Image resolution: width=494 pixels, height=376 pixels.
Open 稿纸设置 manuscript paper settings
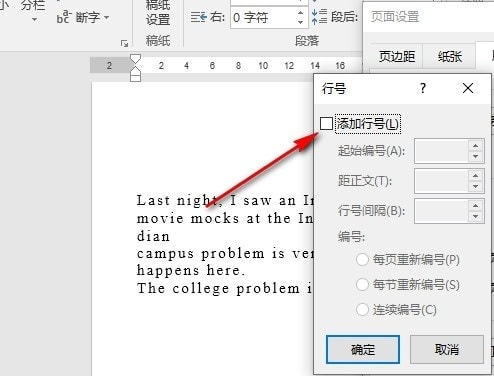(158, 13)
